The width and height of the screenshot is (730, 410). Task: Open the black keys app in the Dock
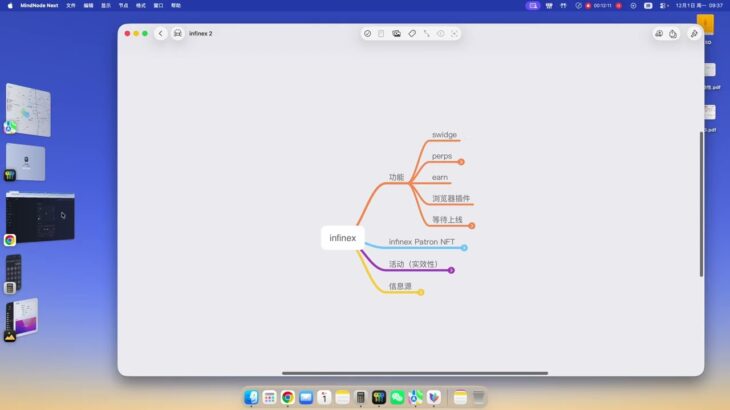click(379, 397)
